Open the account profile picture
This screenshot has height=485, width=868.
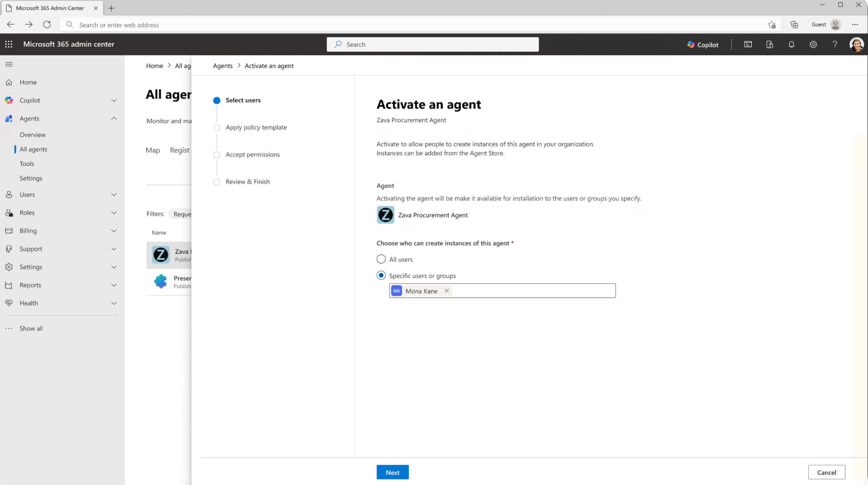tap(856, 44)
